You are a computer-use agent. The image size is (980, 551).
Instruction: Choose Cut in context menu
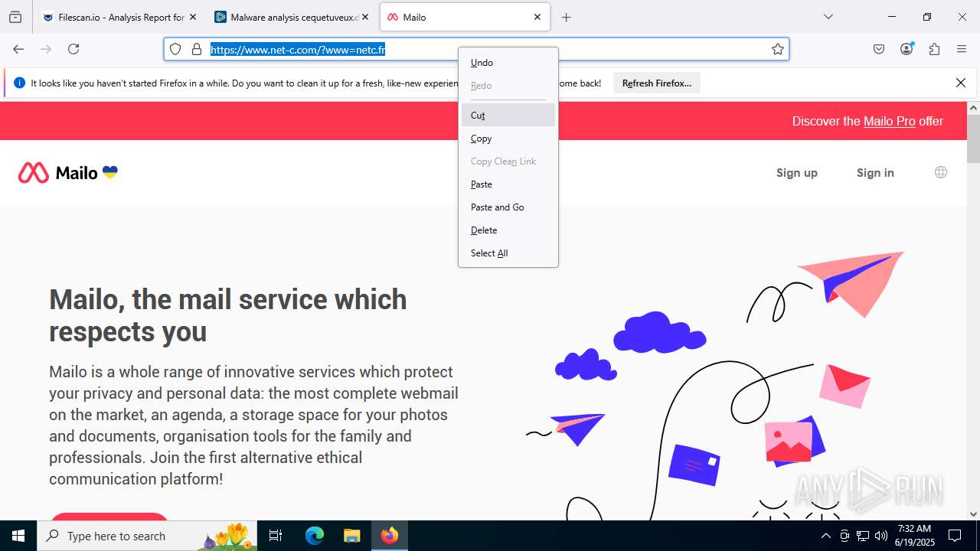(508, 115)
